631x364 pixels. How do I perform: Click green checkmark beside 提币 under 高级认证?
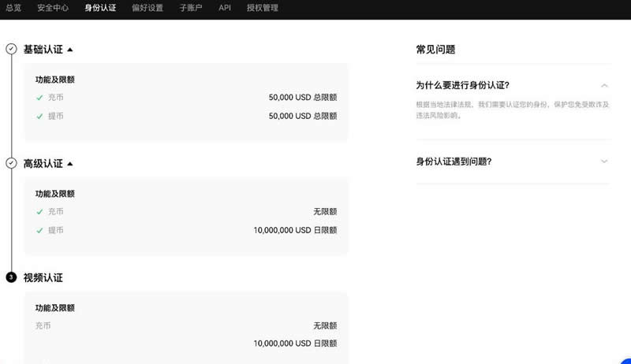click(x=39, y=230)
